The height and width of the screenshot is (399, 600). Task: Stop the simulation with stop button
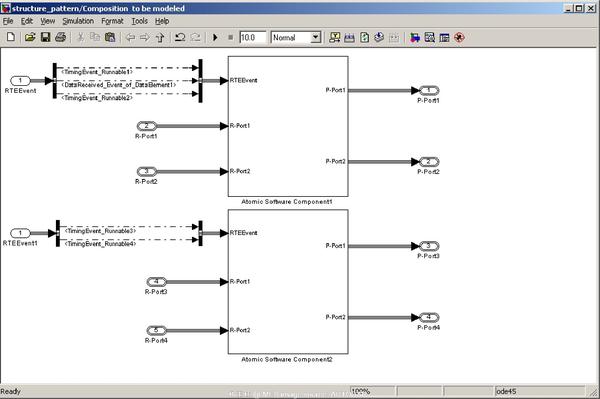pos(230,37)
